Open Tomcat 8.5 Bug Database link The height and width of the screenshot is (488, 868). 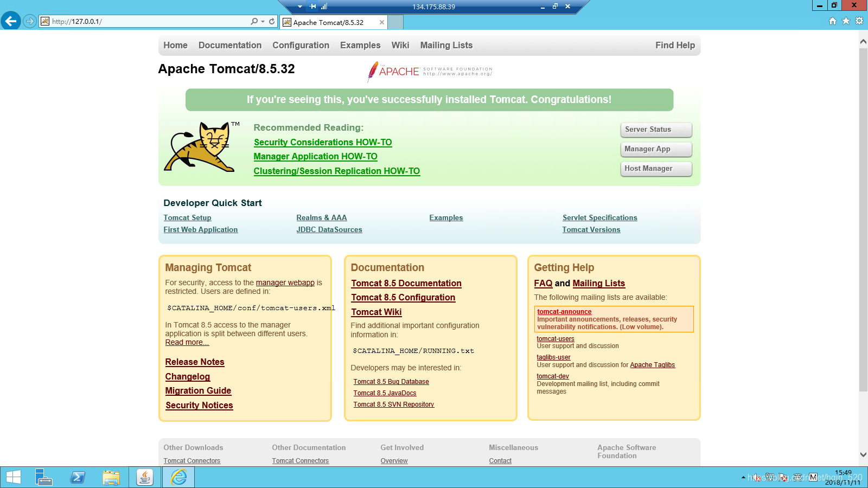click(x=391, y=382)
